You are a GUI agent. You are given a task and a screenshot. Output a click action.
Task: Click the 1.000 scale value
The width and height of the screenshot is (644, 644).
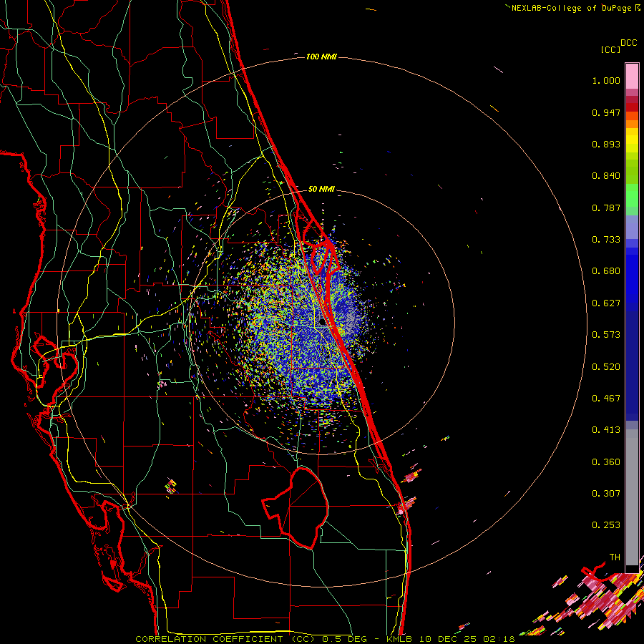606,80
